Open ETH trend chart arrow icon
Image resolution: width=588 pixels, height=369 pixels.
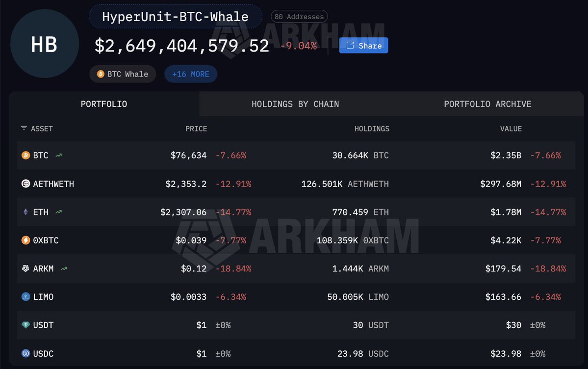pyautogui.click(x=58, y=212)
